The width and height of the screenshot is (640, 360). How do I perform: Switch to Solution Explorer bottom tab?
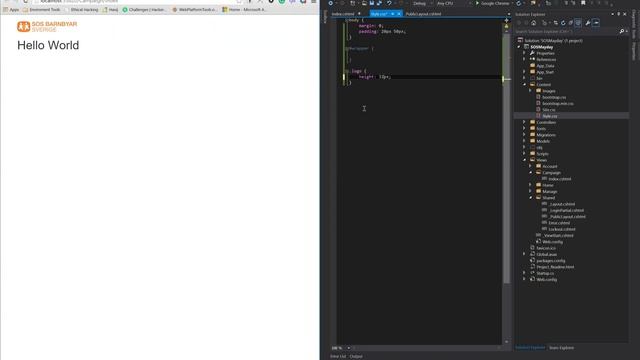[530, 348]
